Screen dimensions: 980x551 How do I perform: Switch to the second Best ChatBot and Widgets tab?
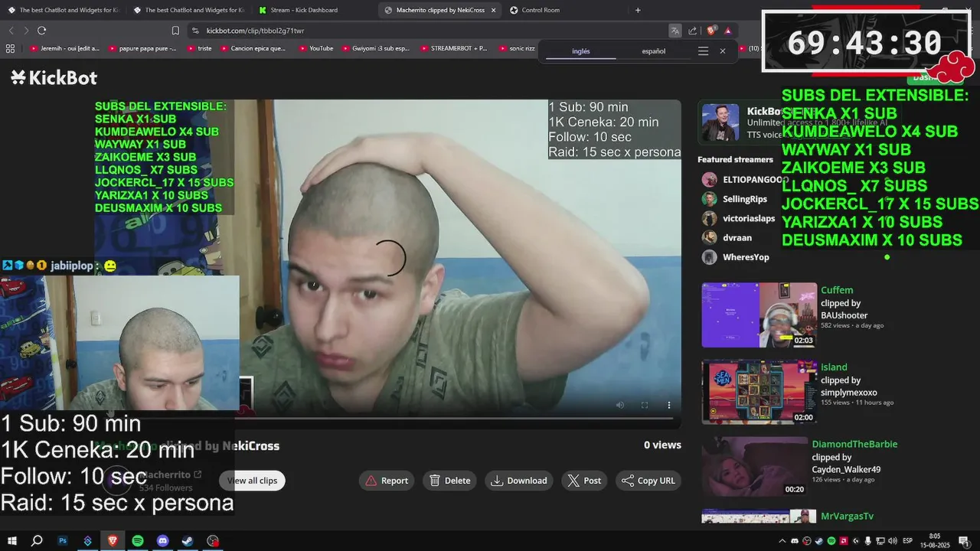pyautogui.click(x=188, y=10)
